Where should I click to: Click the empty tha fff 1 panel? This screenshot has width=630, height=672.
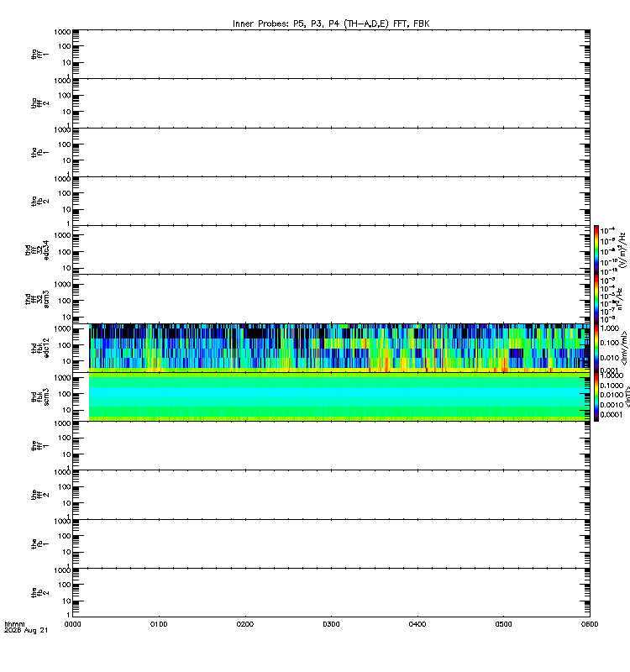click(331, 54)
